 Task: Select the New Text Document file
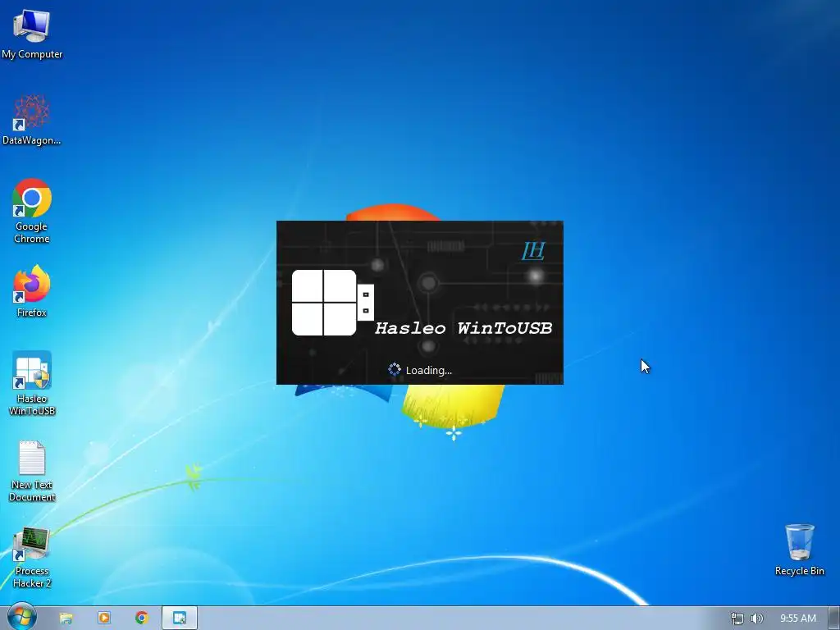tap(32, 472)
